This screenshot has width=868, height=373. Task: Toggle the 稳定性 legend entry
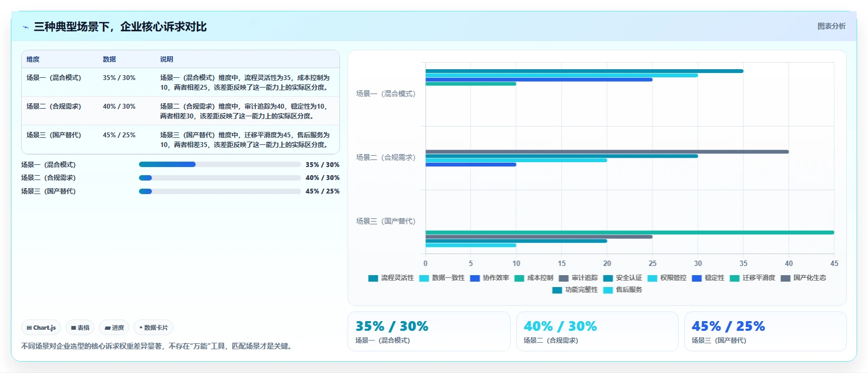coord(708,278)
